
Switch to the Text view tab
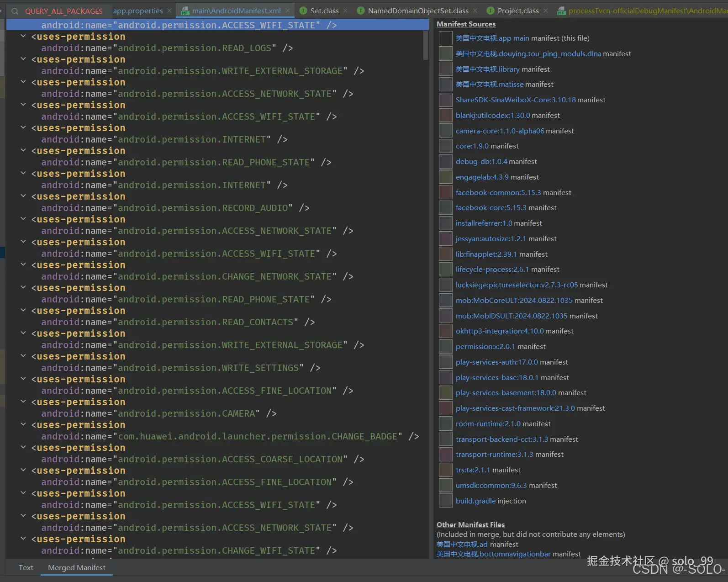pos(26,567)
